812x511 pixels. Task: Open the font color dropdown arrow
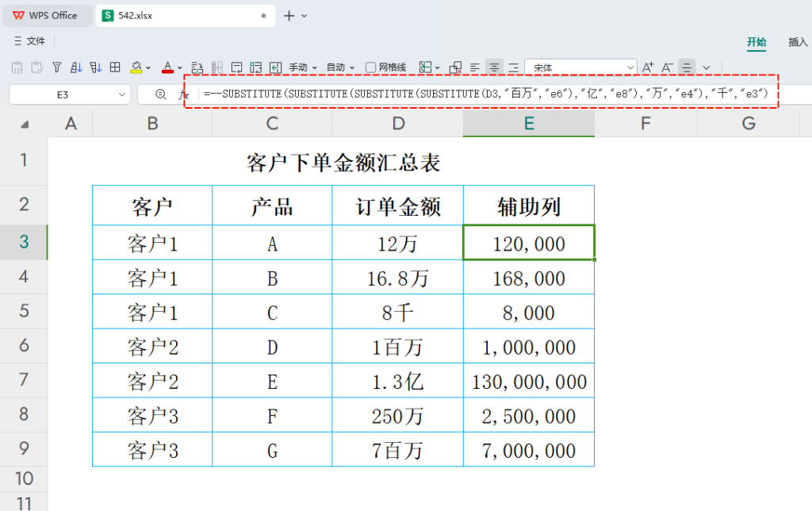180,68
